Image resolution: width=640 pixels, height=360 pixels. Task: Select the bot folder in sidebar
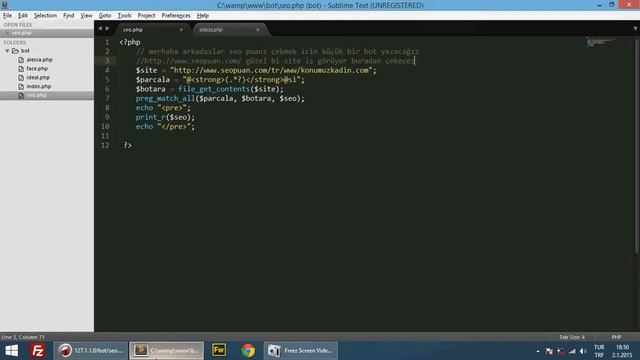click(x=25, y=51)
